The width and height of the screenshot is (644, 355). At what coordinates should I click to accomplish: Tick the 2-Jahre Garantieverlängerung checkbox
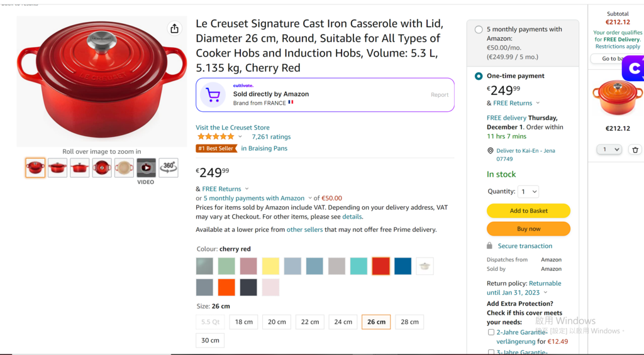click(491, 332)
